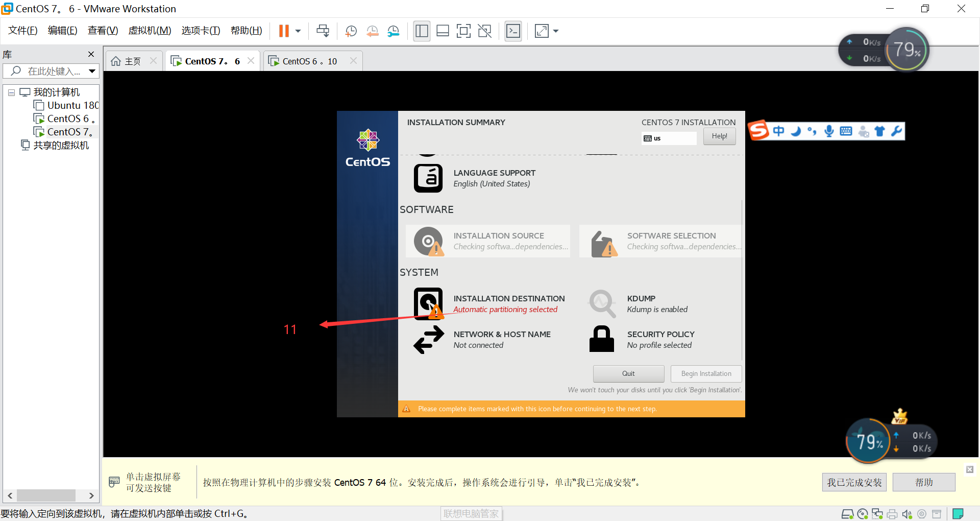The width and height of the screenshot is (980, 521).
Task: Toggle the thumbnail bar view
Action: pyautogui.click(x=443, y=31)
